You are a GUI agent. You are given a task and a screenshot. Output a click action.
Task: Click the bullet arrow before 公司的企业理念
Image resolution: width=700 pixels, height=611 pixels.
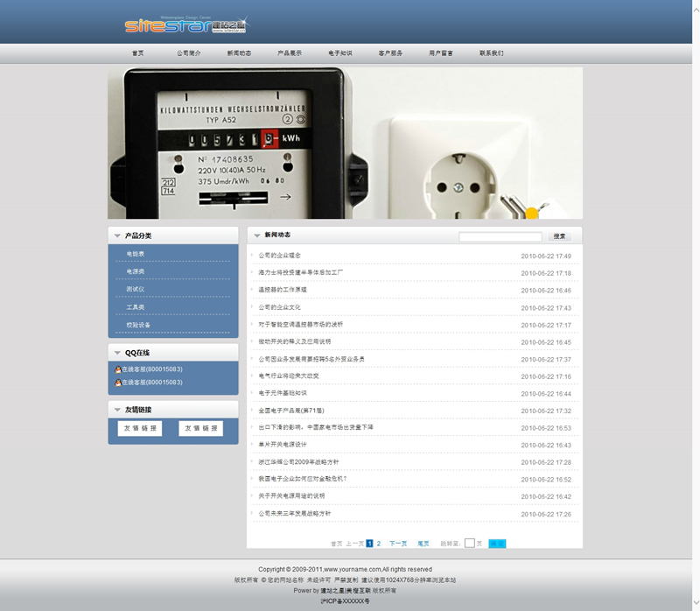point(252,256)
